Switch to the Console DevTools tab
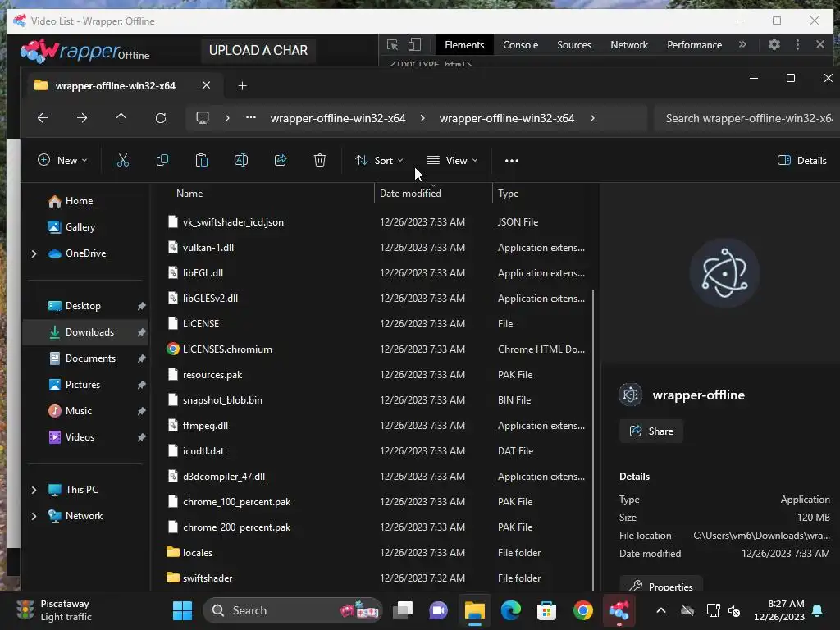 pyautogui.click(x=520, y=45)
